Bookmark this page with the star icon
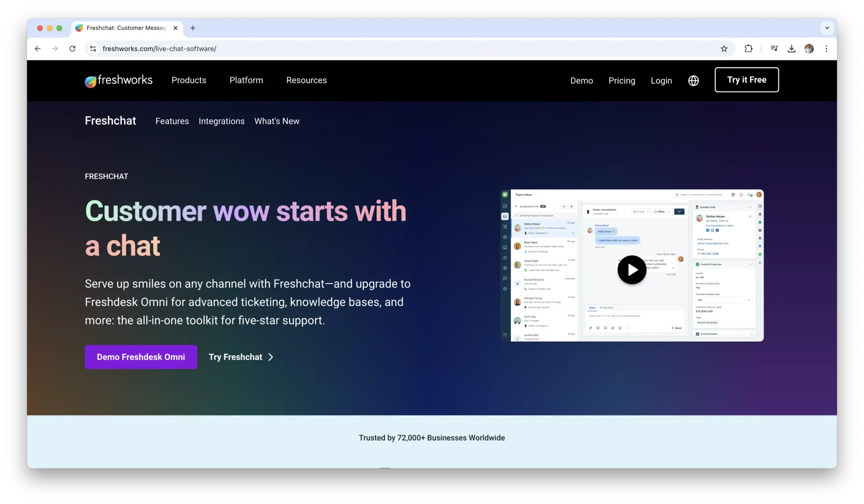 click(x=724, y=49)
